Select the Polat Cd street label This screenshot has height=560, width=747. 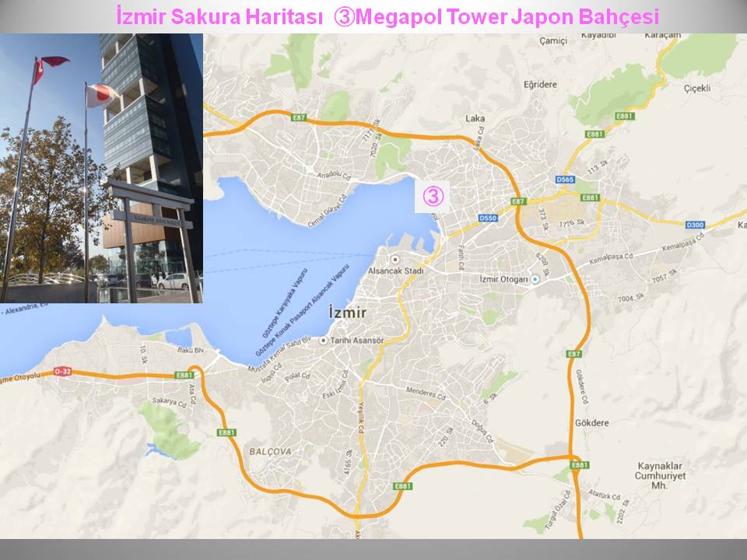click(x=297, y=376)
